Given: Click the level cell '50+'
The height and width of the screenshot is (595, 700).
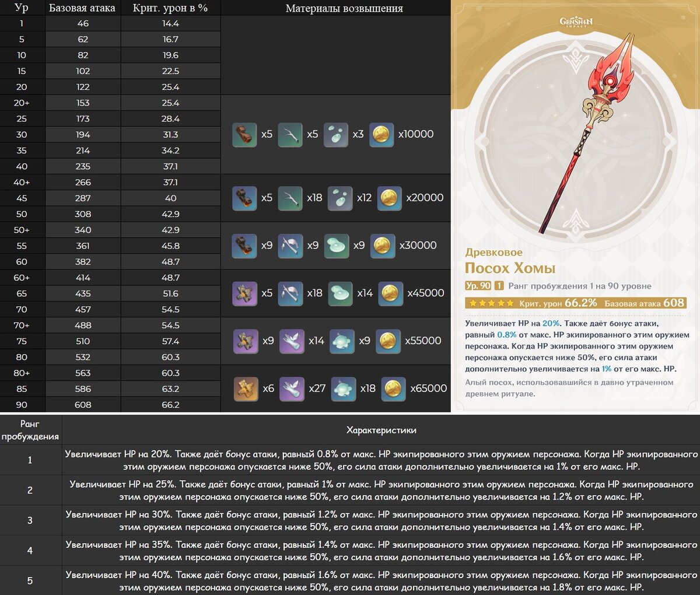Looking at the screenshot, I should pos(22,230).
